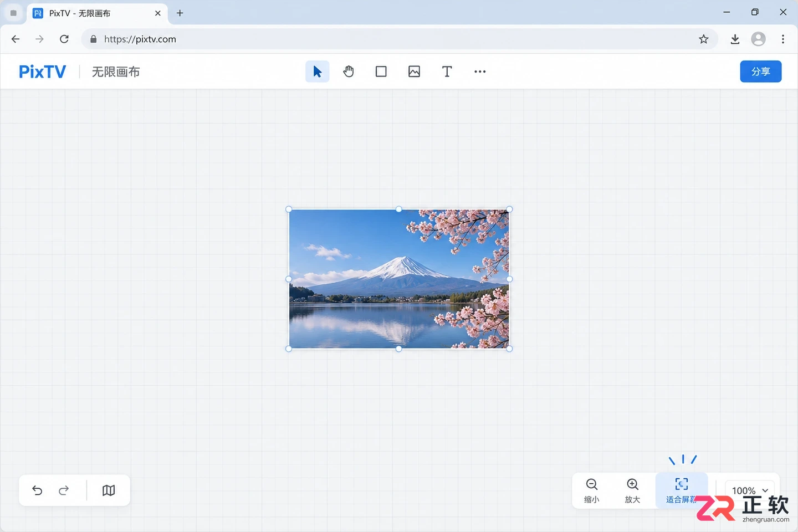This screenshot has width=798, height=532.
Task: Click the undo arrow
Action: coord(37,490)
